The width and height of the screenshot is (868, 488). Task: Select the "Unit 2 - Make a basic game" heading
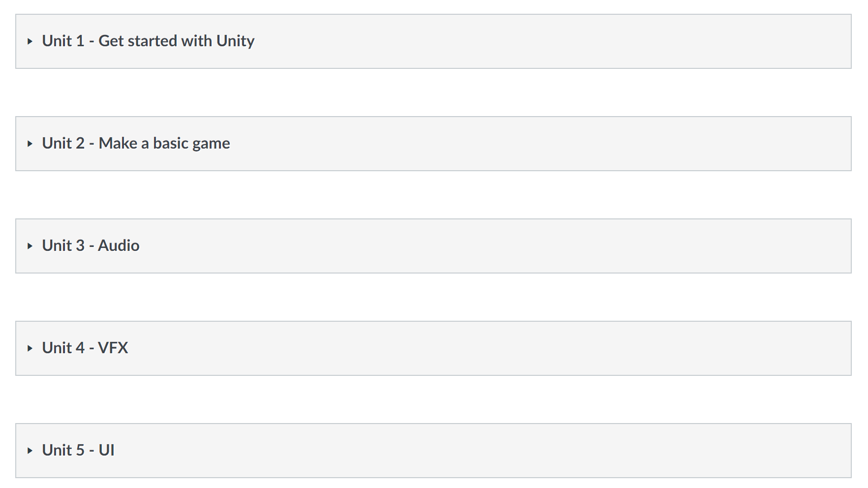tap(136, 143)
